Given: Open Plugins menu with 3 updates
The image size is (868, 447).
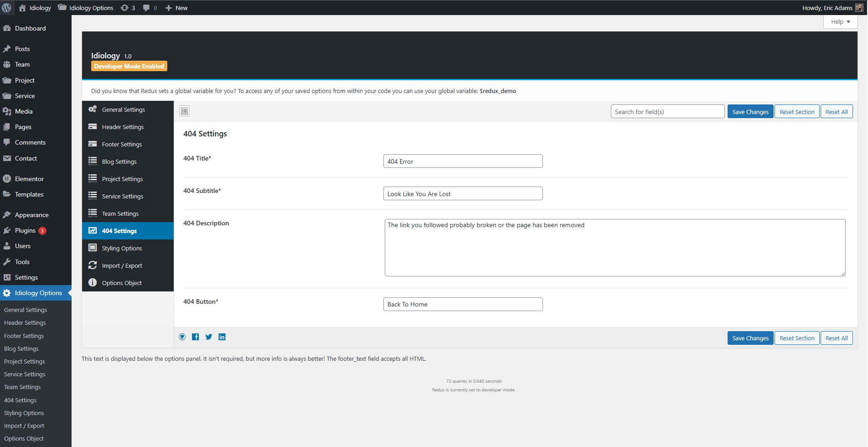Looking at the screenshot, I should (x=25, y=230).
